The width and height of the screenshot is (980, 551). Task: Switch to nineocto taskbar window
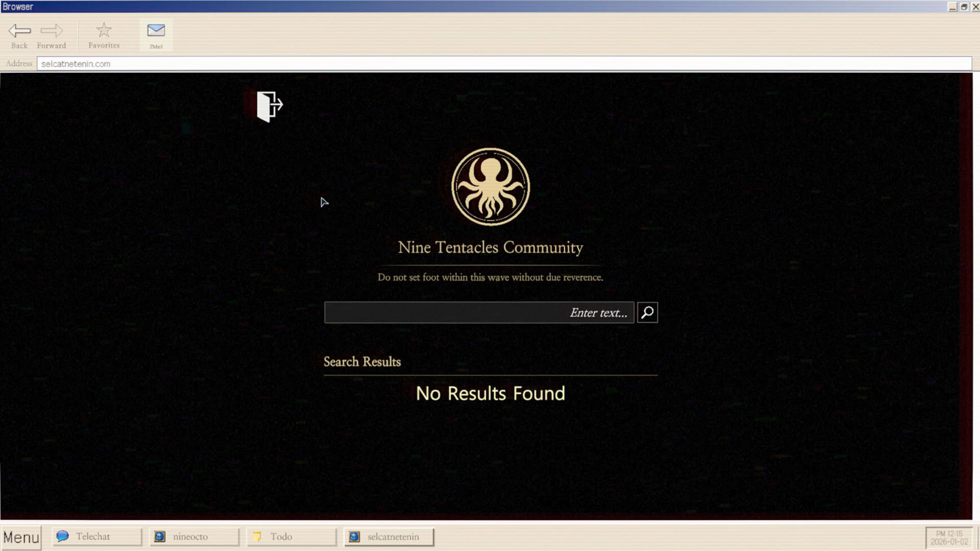194,537
